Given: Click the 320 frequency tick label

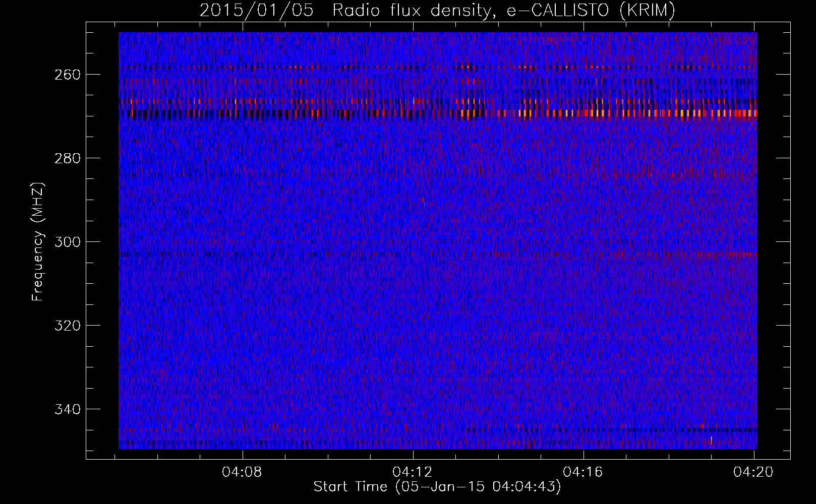Looking at the screenshot, I should tap(68, 326).
